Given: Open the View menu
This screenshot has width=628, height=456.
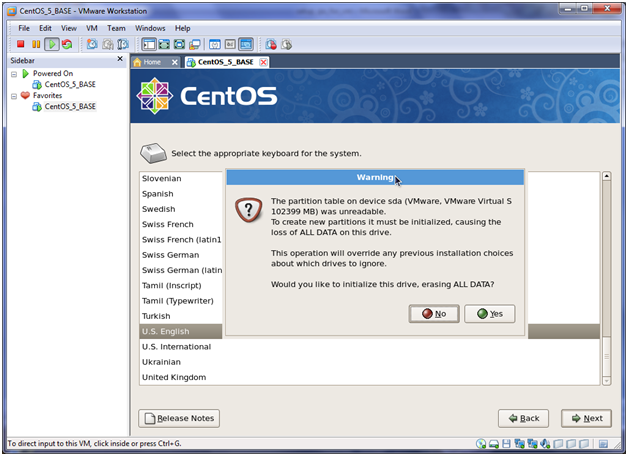Looking at the screenshot, I should click(x=68, y=28).
